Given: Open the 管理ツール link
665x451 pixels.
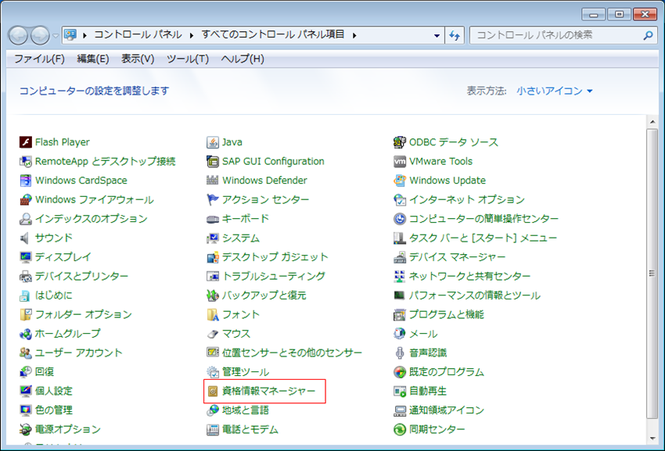Looking at the screenshot, I should (246, 372).
